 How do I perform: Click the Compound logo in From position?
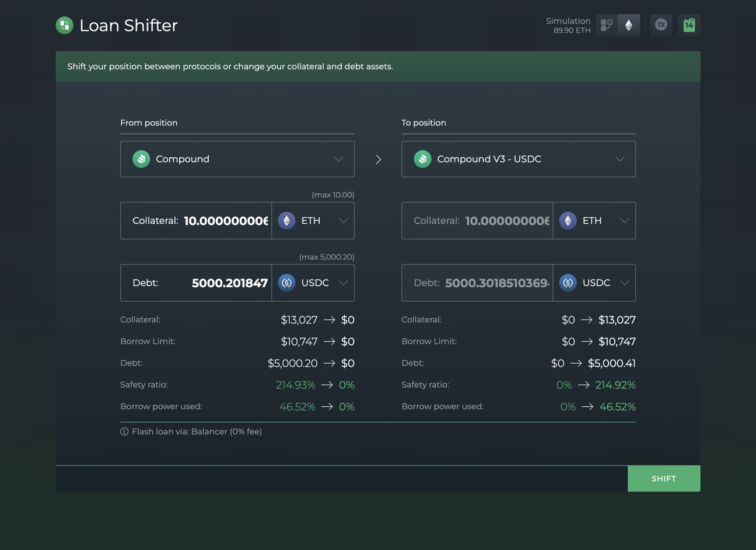141,159
